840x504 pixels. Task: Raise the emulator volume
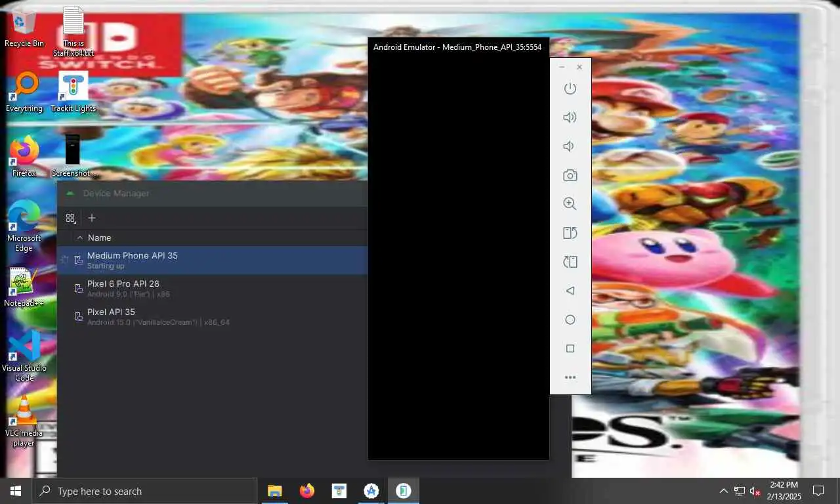coord(570,117)
